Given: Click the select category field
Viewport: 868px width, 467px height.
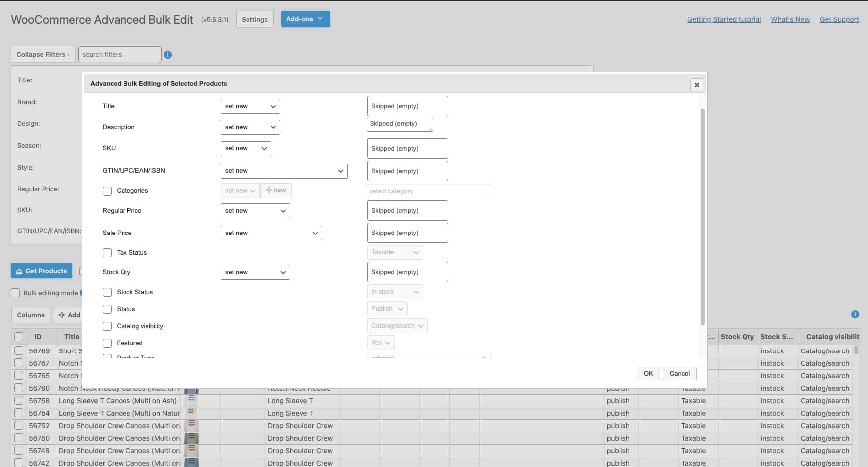Looking at the screenshot, I should click(428, 191).
